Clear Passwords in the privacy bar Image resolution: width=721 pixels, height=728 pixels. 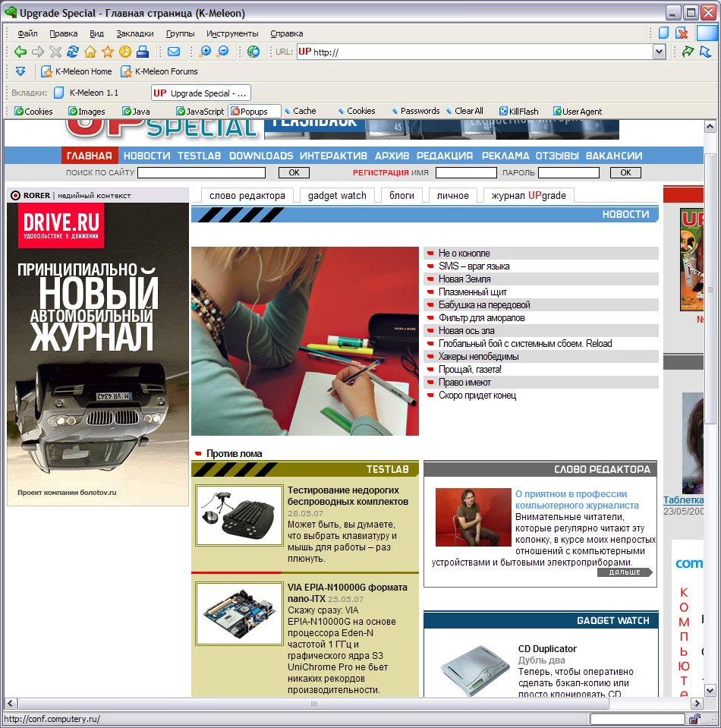coord(415,111)
